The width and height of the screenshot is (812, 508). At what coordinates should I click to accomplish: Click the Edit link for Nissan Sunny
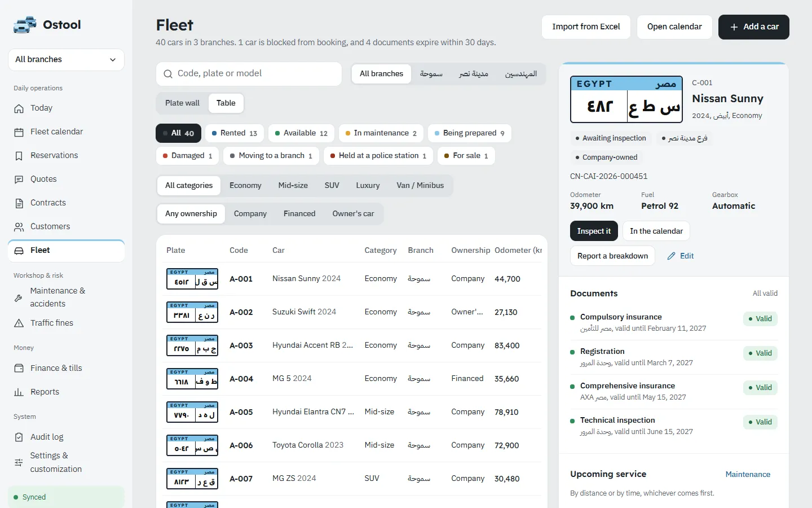pyautogui.click(x=681, y=256)
